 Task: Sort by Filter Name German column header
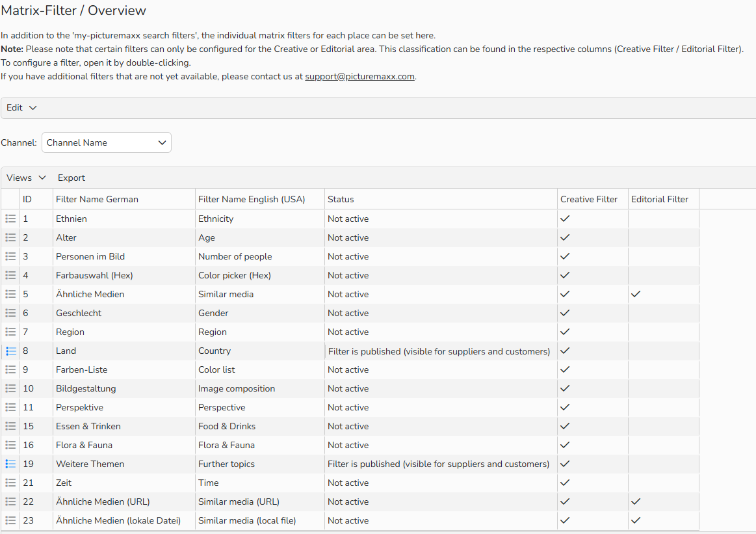(x=124, y=199)
